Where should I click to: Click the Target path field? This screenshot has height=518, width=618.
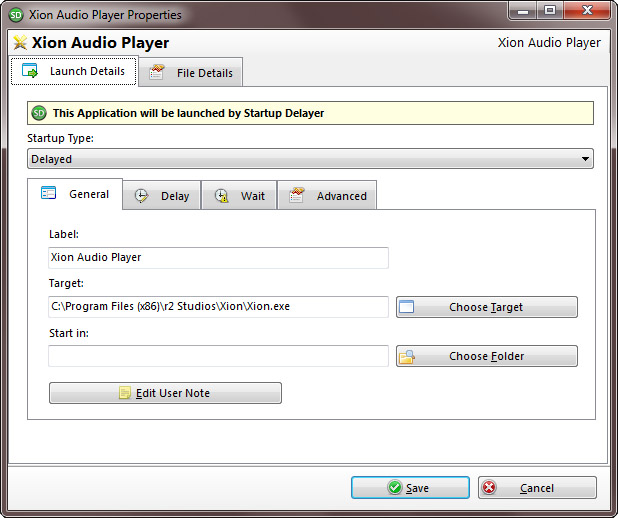218,307
